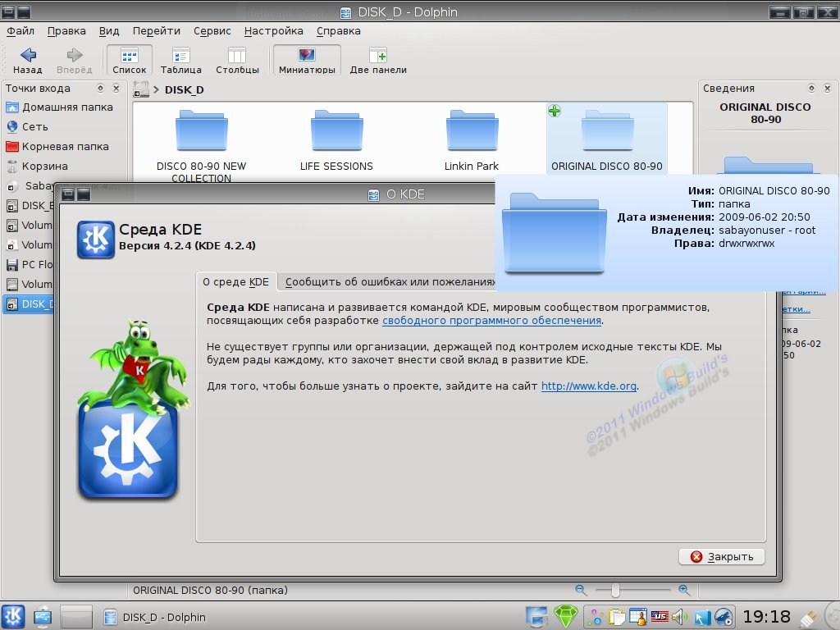
Task: Open Домашняя папка in places panel
Action: point(60,107)
